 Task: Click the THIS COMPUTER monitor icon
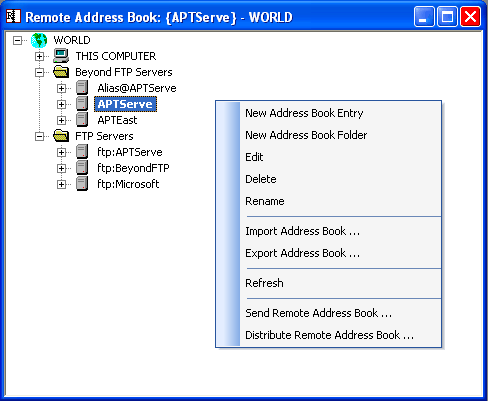tap(61, 56)
